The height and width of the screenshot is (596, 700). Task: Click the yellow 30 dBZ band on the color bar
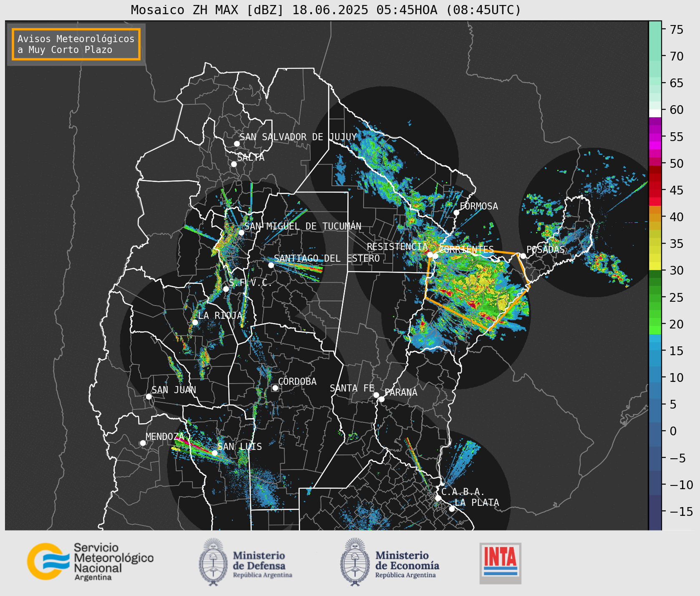655,266
